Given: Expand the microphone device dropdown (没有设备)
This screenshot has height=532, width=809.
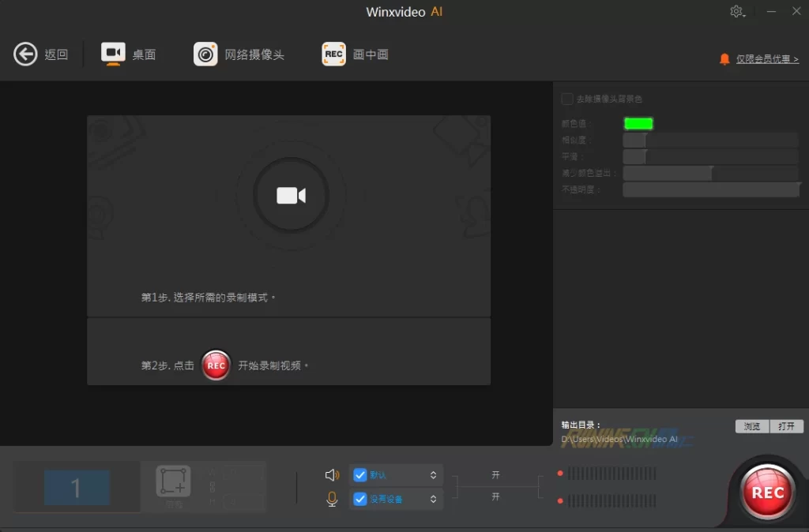Looking at the screenshot, I should 433,499.
